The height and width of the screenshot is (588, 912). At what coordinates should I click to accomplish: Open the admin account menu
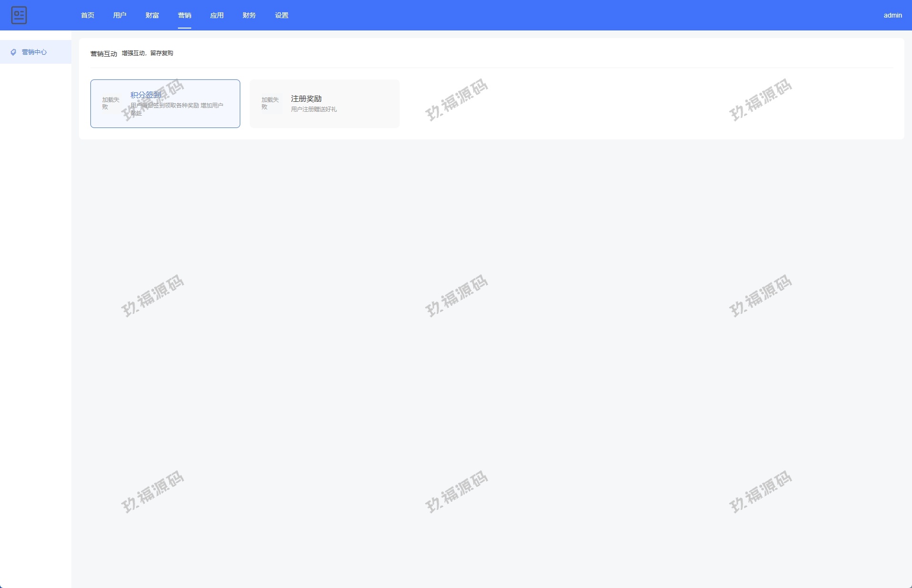[892, 15]
